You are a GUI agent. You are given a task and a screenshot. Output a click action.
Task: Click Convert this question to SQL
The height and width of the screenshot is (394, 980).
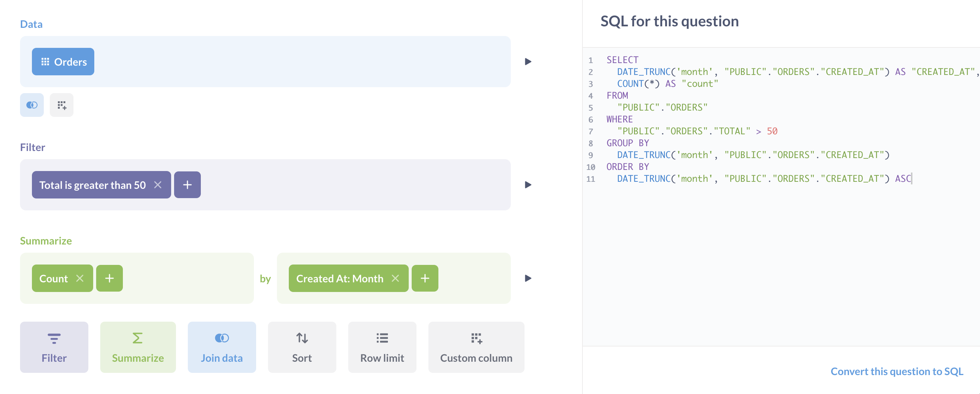coord(897,371)
